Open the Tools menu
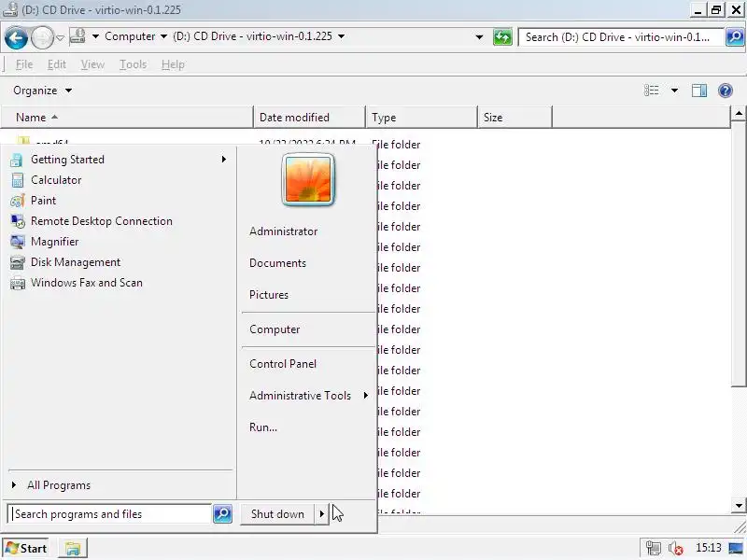The width and height of the screenshot is (747, 560). pyautogui.click(x=133, y=64)
